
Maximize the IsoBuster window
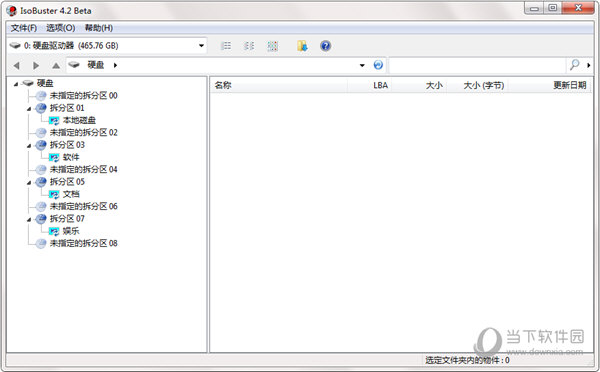click(553, 8)
